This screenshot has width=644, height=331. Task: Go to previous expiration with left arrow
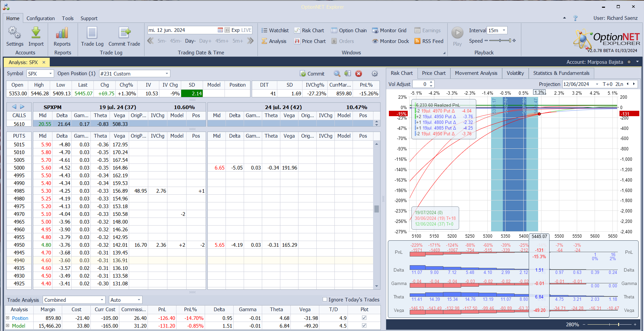point(14,107)
